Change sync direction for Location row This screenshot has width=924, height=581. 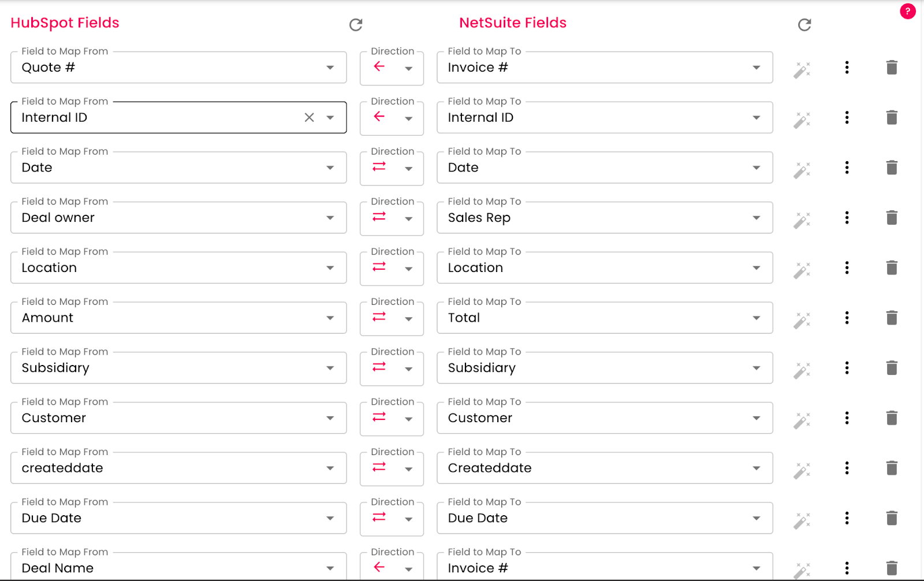408,269
